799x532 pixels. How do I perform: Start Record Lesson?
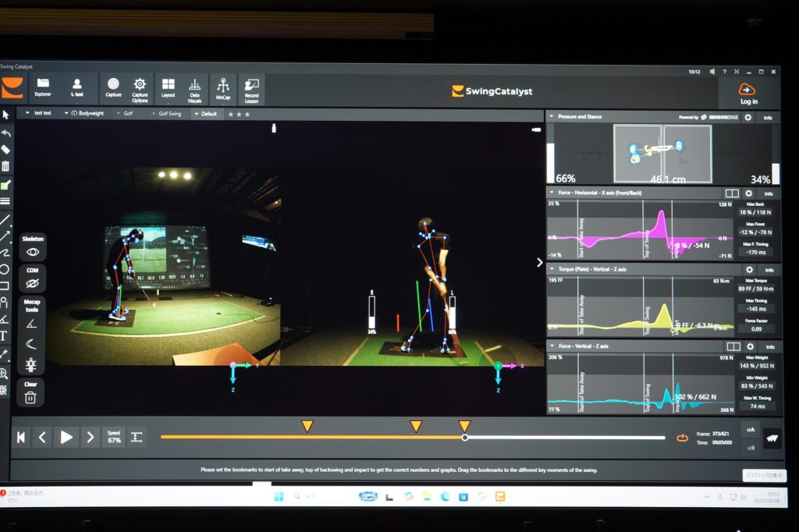click(251, 85)
